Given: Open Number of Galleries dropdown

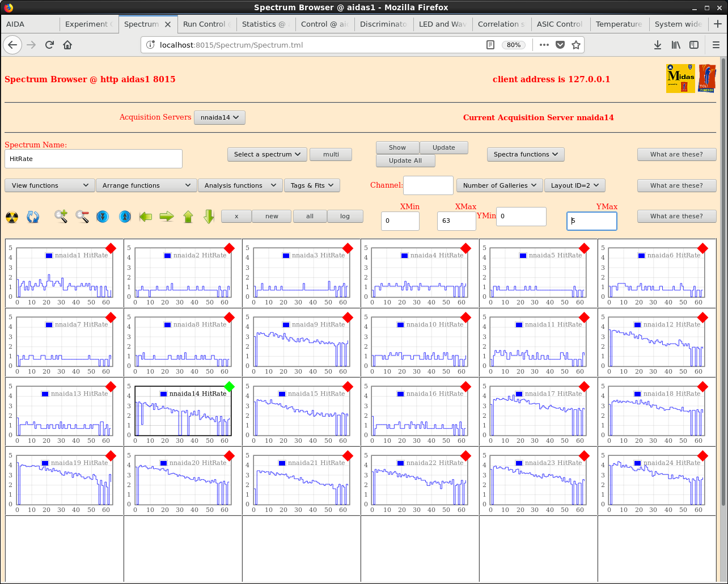Looking at the screenshot, I should coord(500,185).
